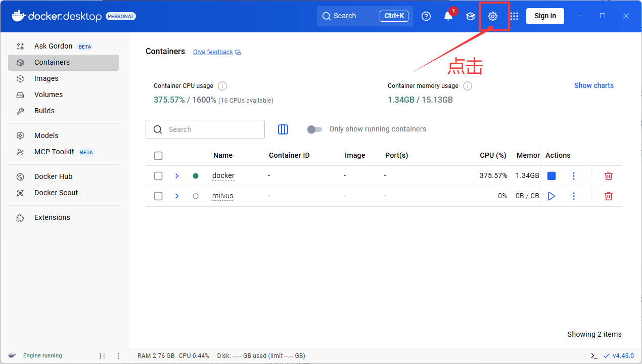Image resolution: width=642 pixels, height=364 pixels.
Task: Click the Showing 2 items text
Action: click(x=594, y=334)
